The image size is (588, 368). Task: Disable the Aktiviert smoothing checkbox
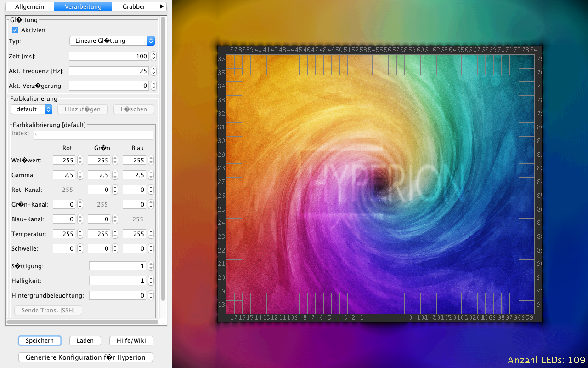(15, 30)
